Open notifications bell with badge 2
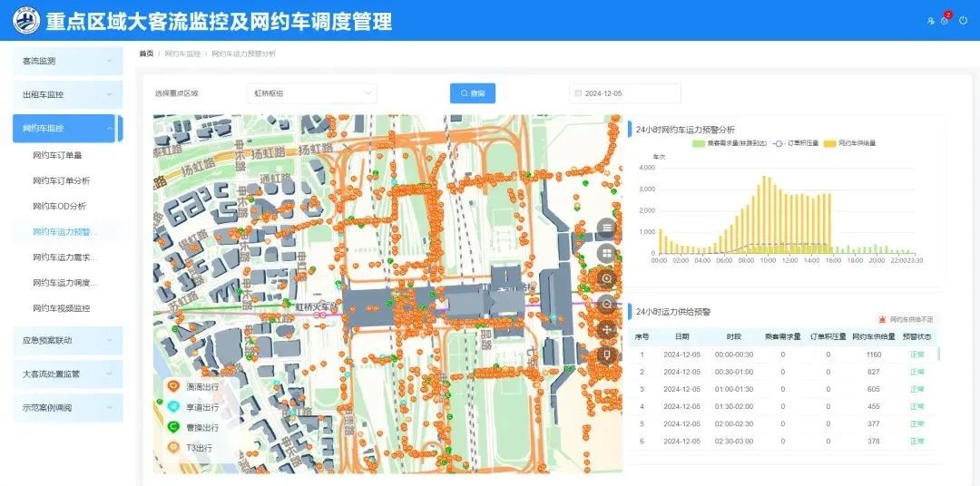Image resolution: width=980 pixels, height=486 pixels. coord(945,20)
